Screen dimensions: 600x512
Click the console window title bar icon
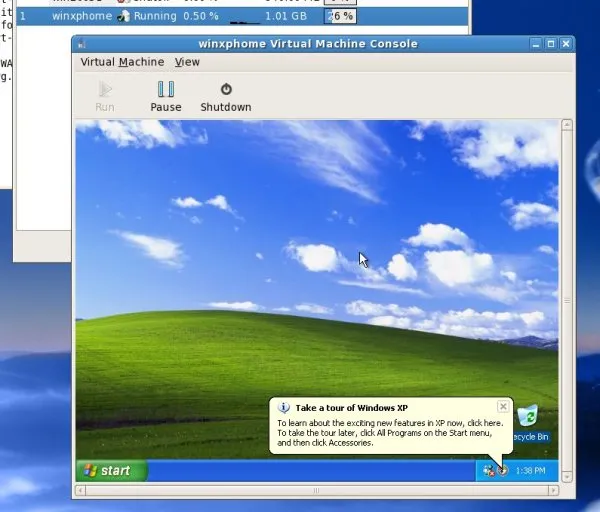point(81,44)
